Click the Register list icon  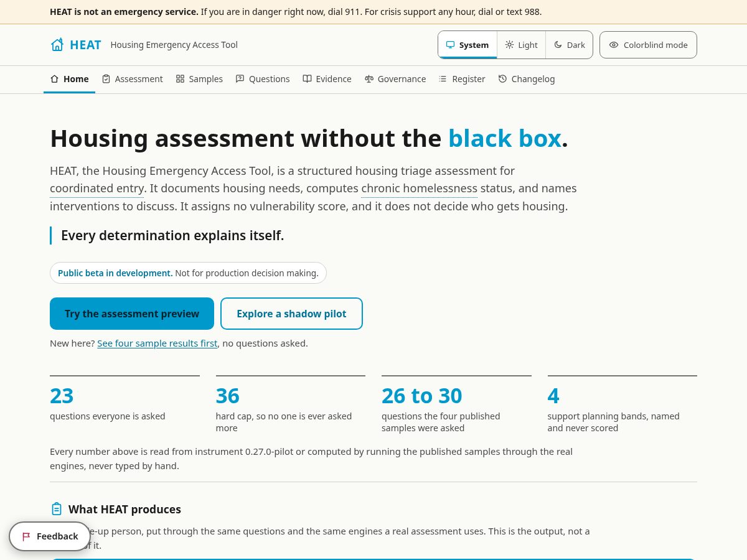pos(443,79)
